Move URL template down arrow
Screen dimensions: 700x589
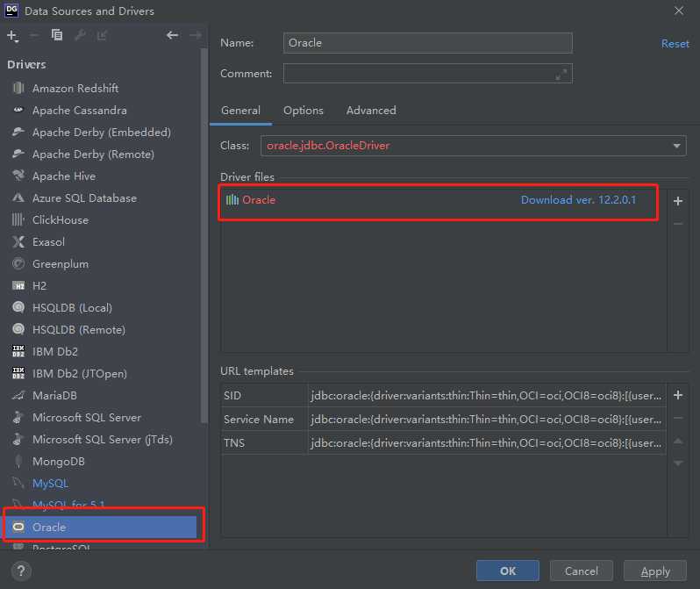(678, 463)
